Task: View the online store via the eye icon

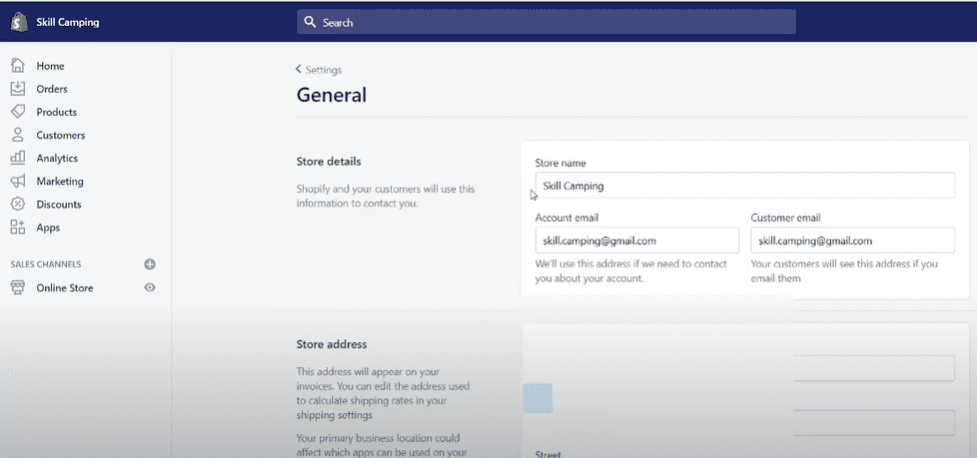Action: point(150,287)
